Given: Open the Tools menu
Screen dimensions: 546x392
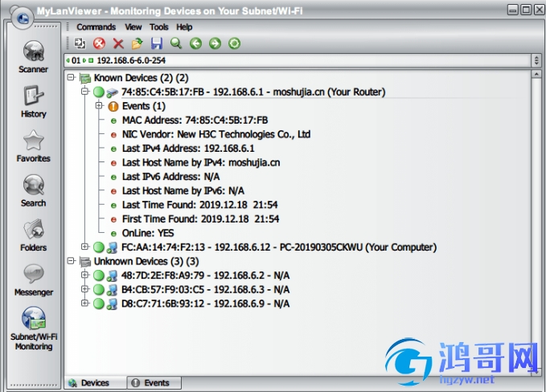Looking at the screenshot, I should point(159,27).
